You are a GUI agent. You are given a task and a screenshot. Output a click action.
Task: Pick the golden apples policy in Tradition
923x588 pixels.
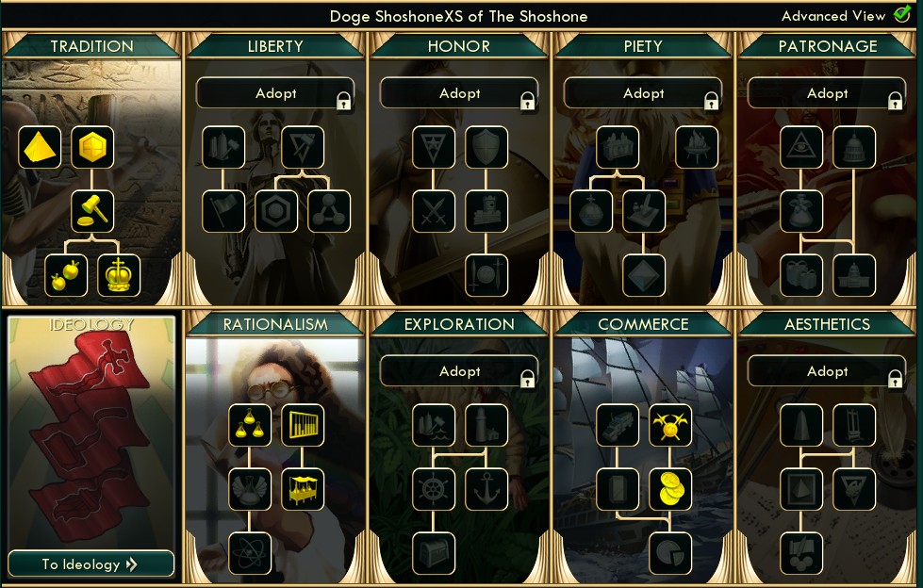[x=66, y=275]
